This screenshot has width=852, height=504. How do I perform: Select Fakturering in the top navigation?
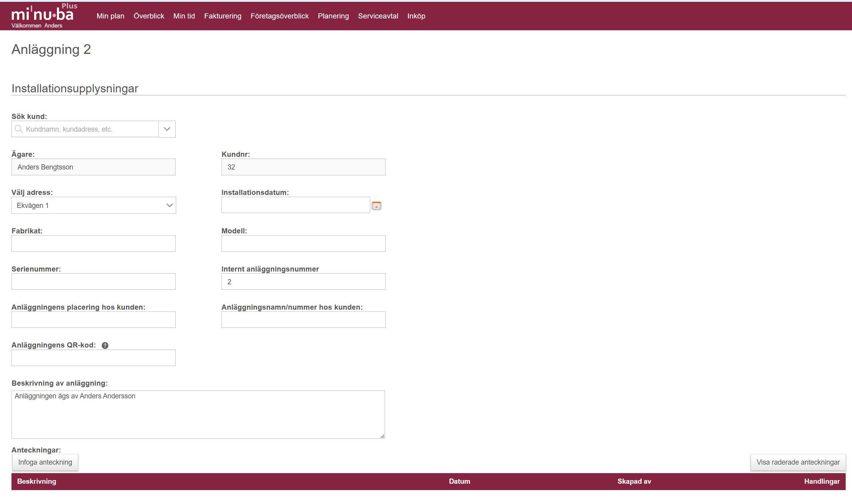point(223,16)
